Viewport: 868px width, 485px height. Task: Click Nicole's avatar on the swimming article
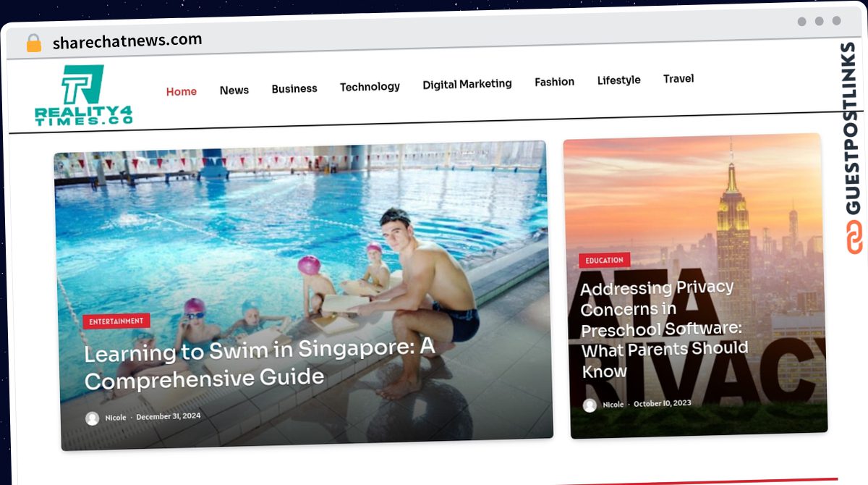(x=92, y=418)
